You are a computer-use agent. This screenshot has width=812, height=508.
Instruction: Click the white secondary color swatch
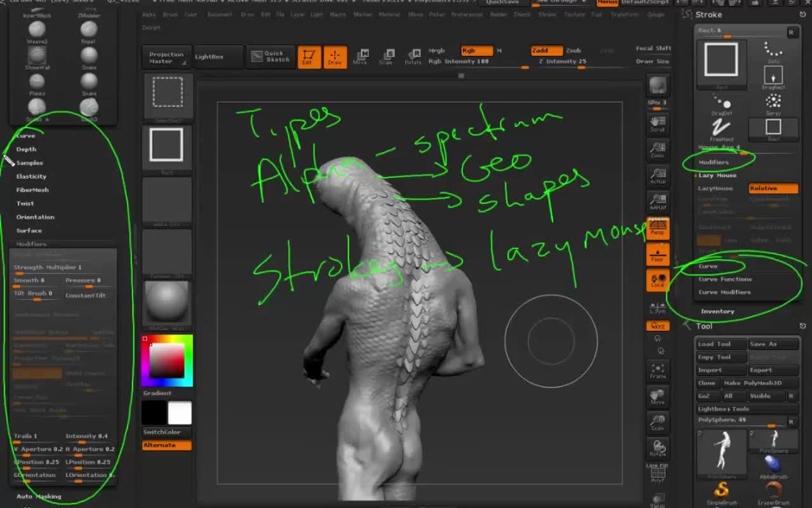tap(180, 413)
